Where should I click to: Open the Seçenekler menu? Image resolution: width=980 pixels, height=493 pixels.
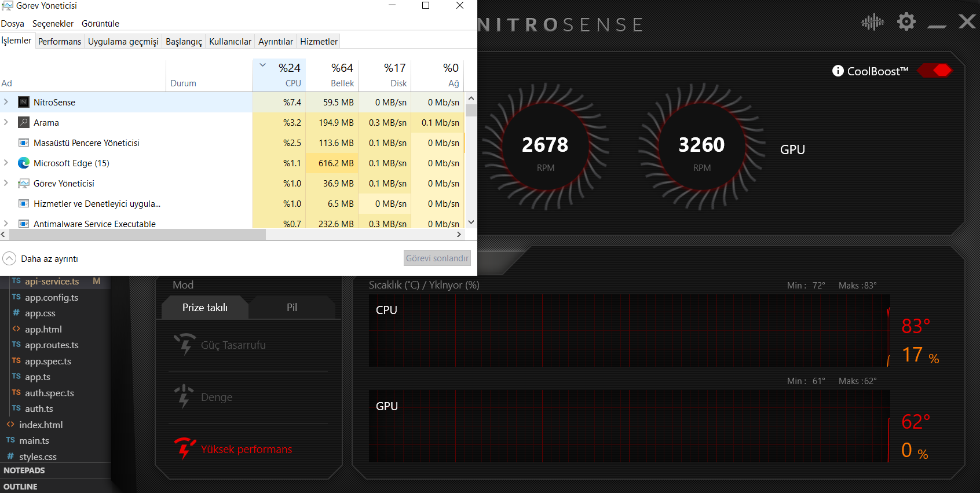(53, 24)
